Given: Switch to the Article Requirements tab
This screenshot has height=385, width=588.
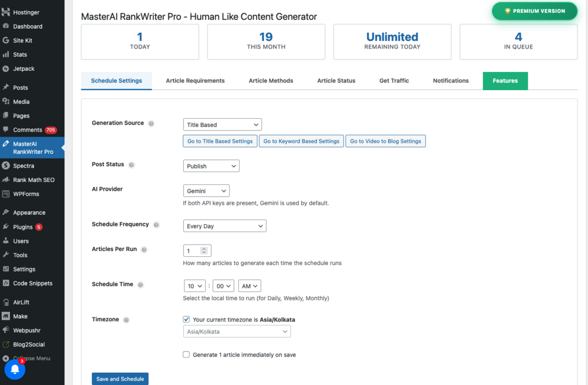Looking at the screenshot, I should tap(195, 81).
